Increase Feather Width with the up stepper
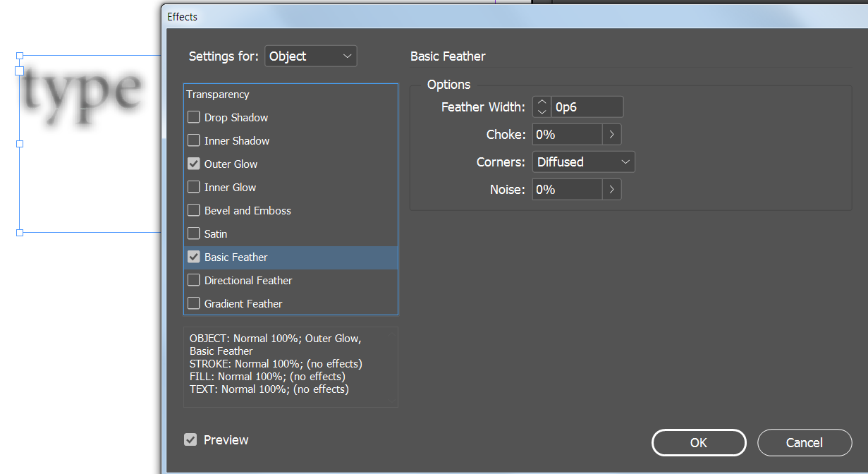Viewport: 868px width, 474px height. click(541, 102)
